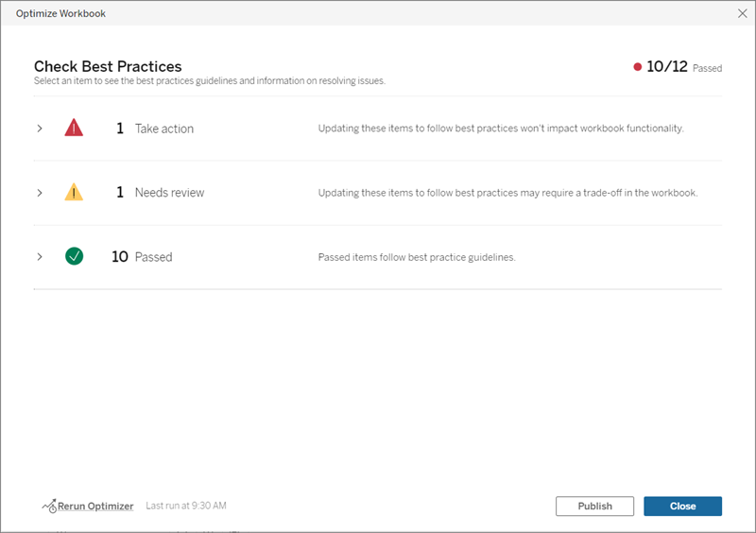Click the Rerun Optimizer link text
The height and width of the screenshot is (533, 756).
pos(95,507)
